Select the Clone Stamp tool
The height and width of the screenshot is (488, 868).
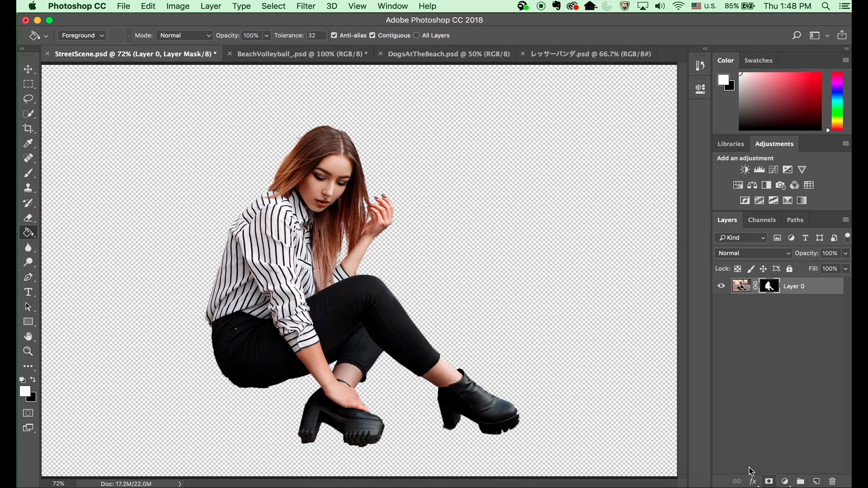[x=28, y=188]
